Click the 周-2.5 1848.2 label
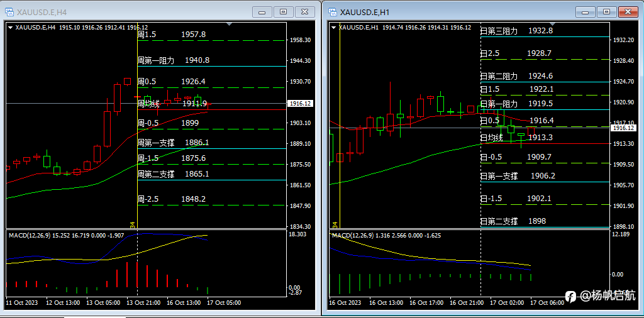Screen dimensions: 644x318 click(x=172, y=199)
